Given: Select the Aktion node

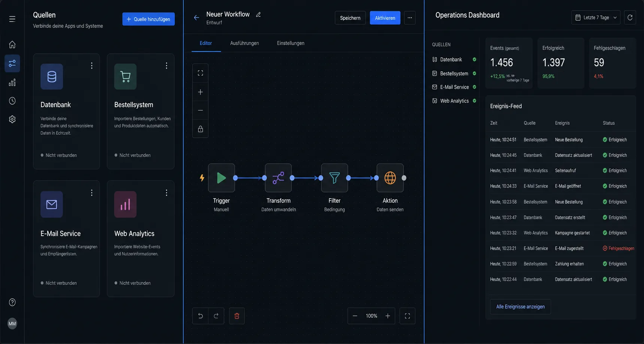Looking at the screenshot, I should pos(390,178).
